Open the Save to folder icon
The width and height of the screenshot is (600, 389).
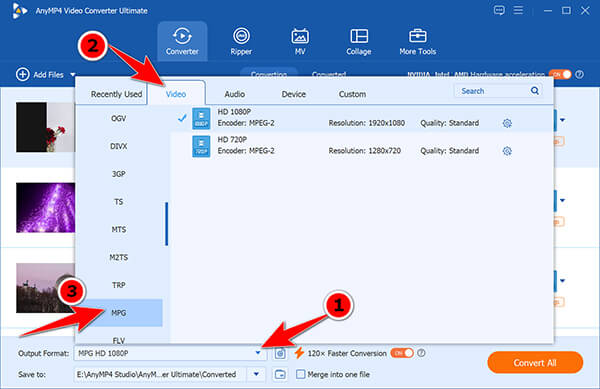(x=280, y=374)
